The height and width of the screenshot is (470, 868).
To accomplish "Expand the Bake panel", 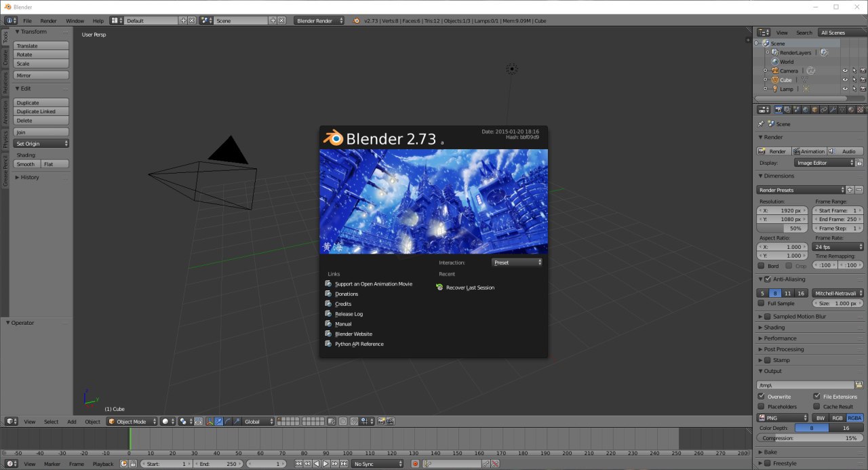I will tap(769, 452).
